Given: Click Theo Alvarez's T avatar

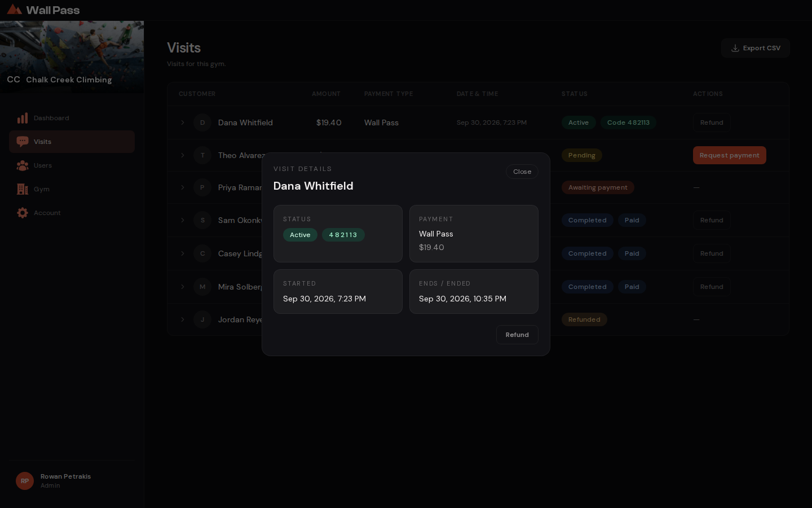Looking at the screenshot, I should [x=202, y=155].
